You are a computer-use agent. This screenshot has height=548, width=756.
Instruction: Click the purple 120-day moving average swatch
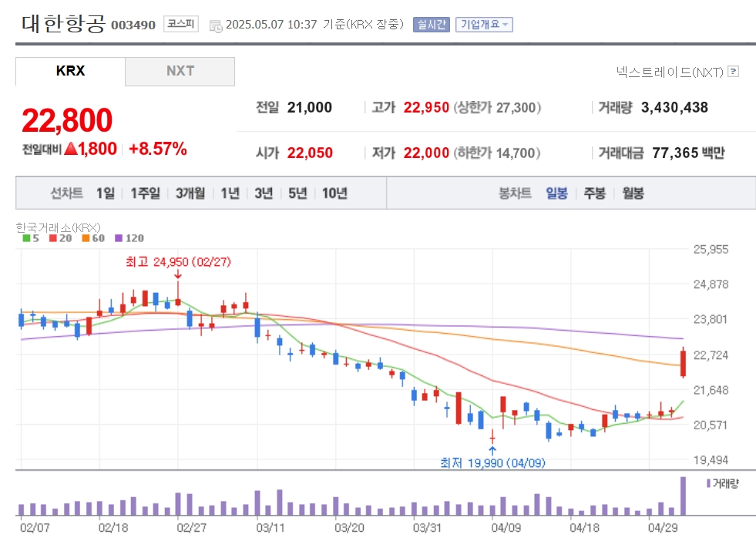(x=119, y=238)
